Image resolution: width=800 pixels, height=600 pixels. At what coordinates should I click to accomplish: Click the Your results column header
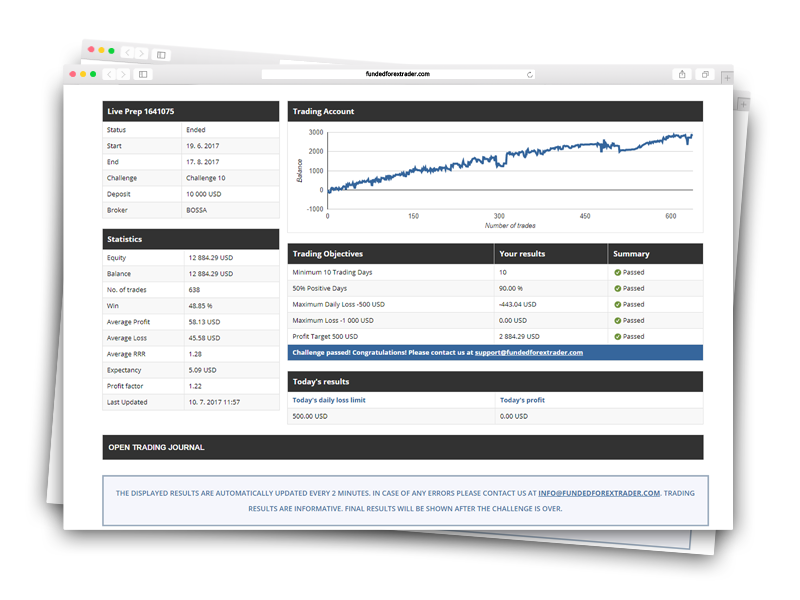pos(551,254)
